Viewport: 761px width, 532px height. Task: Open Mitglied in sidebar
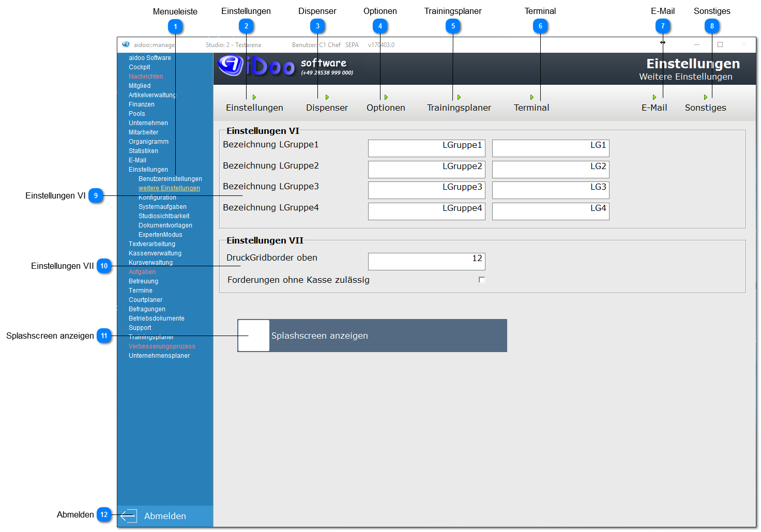click(140, 86)
